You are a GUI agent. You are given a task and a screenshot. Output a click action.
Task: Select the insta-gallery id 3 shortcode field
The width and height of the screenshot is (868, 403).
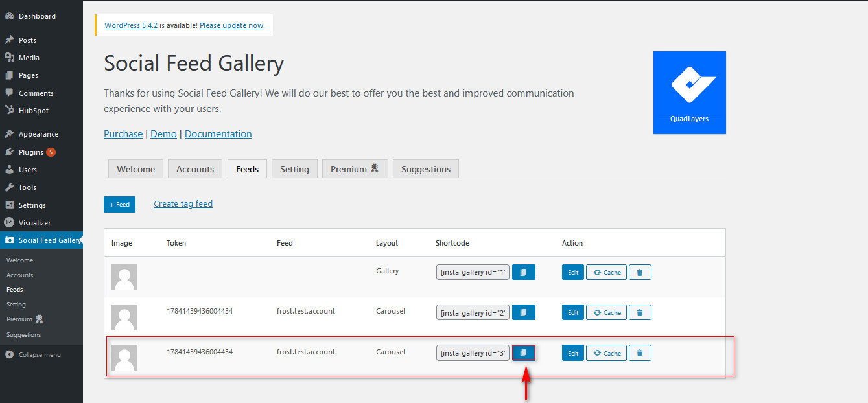click(473, 353)
